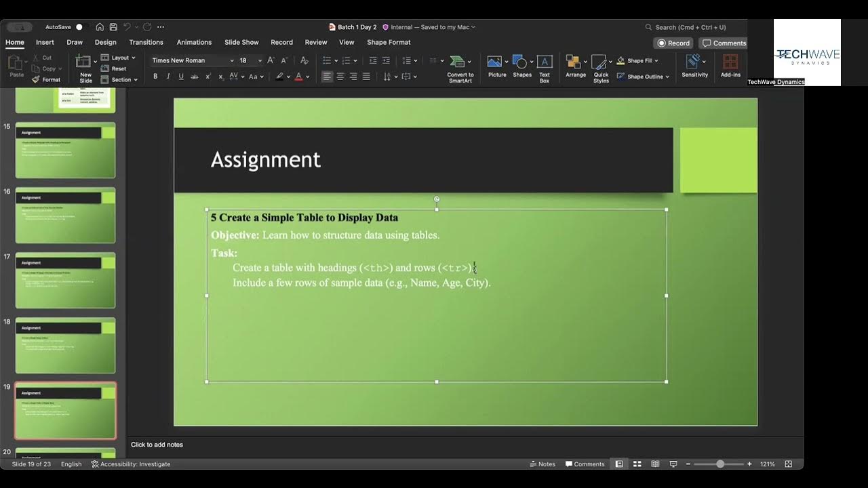868x488 pixels.
Task: Fit slide to current window
Action: tap(788, 464)
